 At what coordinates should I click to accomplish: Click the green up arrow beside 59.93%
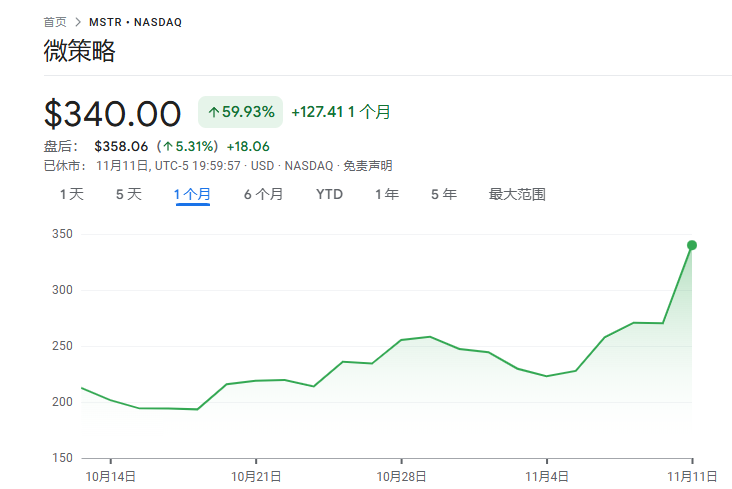click(x=213, y=112)
